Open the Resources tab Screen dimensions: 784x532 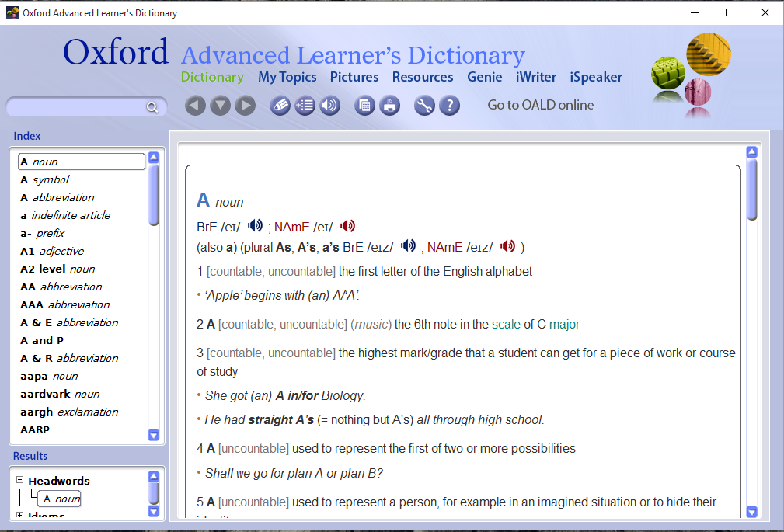pos(423,77)
